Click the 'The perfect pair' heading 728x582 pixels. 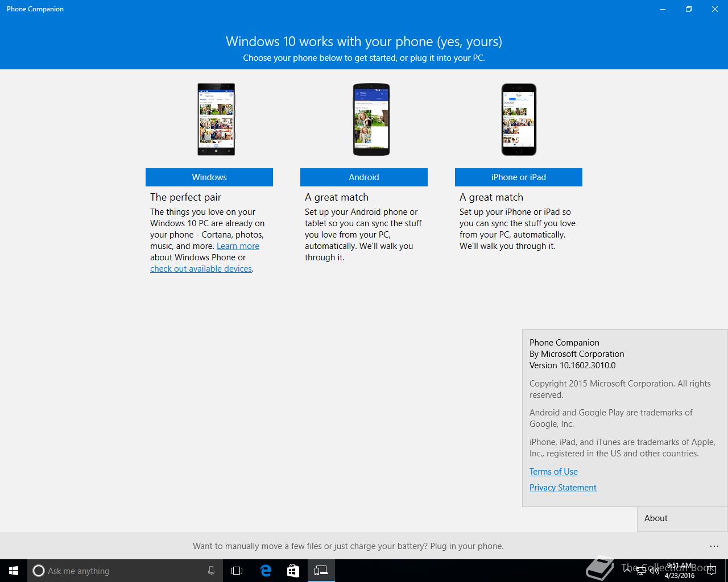tap(185, 197)
